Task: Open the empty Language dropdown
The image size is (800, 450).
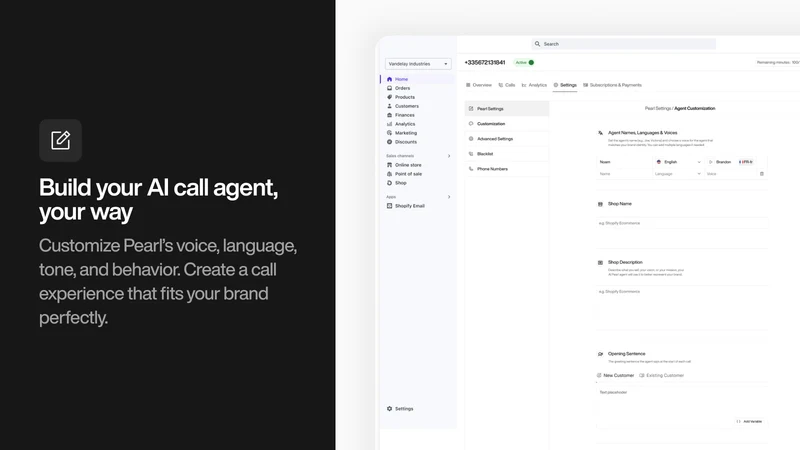Action: [678, 174]
